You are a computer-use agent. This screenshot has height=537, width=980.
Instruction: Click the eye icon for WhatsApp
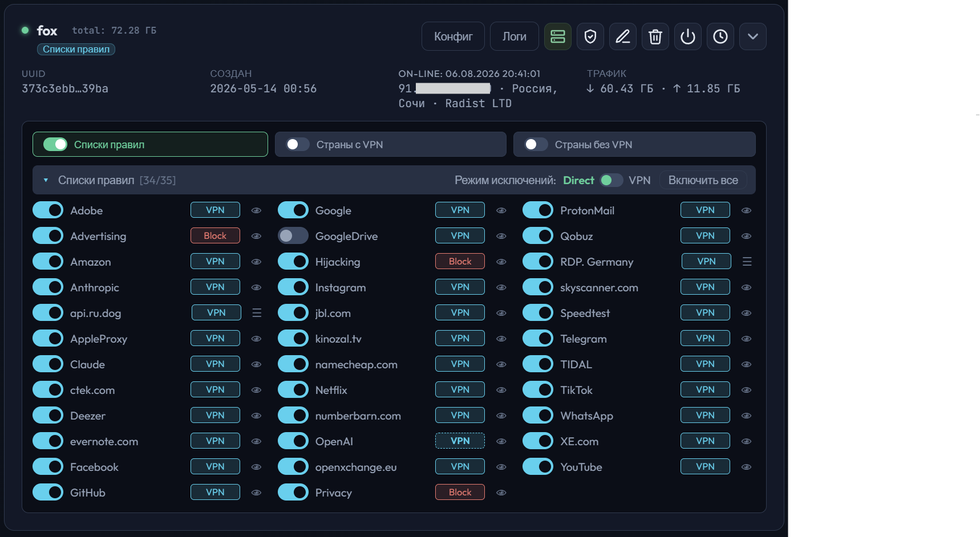pyautogui.click(x=746, y=416)
